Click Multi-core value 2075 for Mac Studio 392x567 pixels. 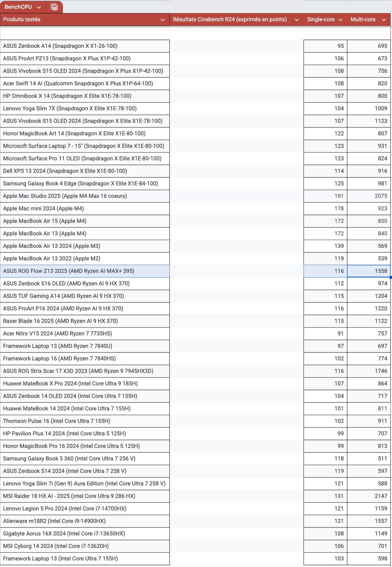click(369, 196)
